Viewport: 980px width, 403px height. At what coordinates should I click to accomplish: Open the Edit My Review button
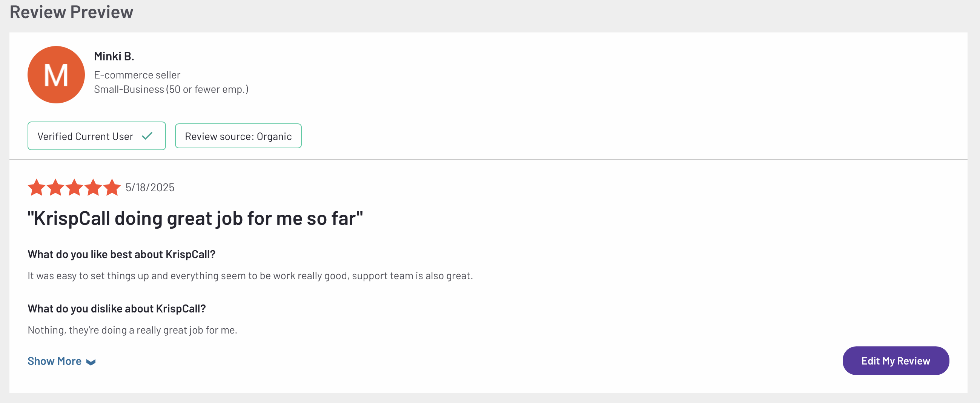click(896, 360)
